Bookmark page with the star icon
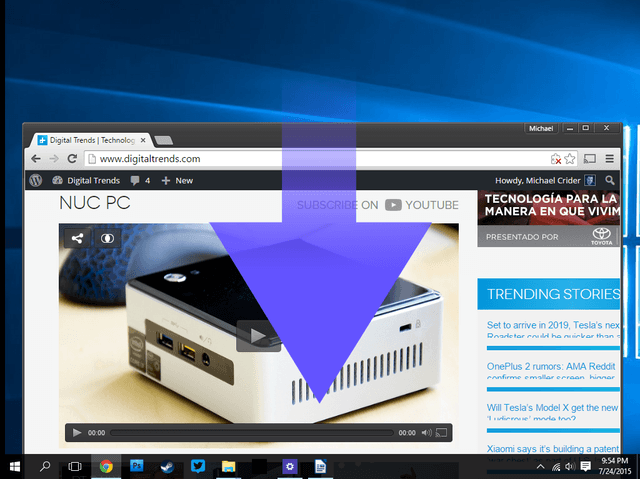 [x=570, y=159]
